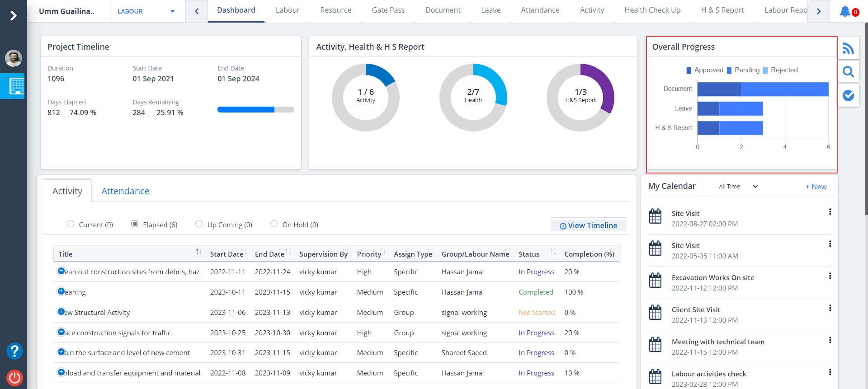Open options menu for Excavation Works On site
The width and height of the screenshot is (868, 389).
(x=830, y=276)
